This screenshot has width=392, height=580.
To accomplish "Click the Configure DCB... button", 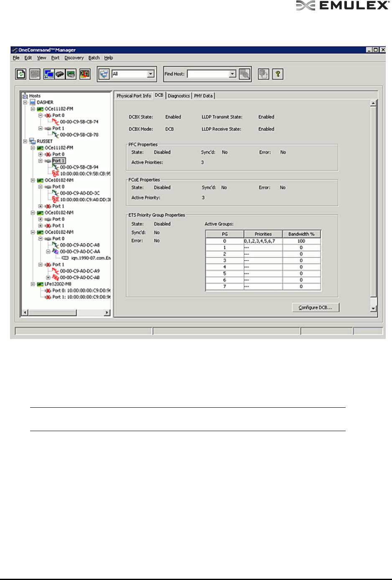I will (316, 307).
